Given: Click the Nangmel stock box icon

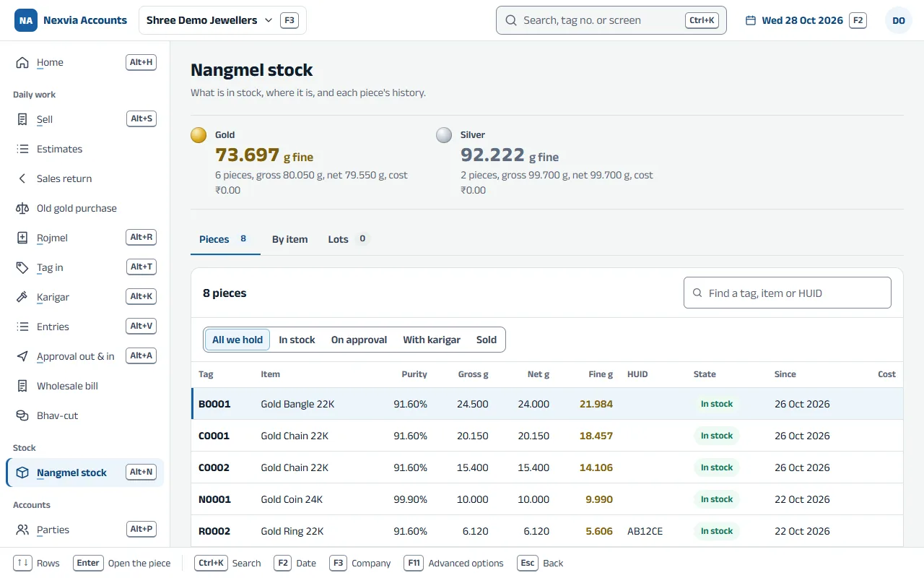Looking at the screenshot, I should point(22,473).
